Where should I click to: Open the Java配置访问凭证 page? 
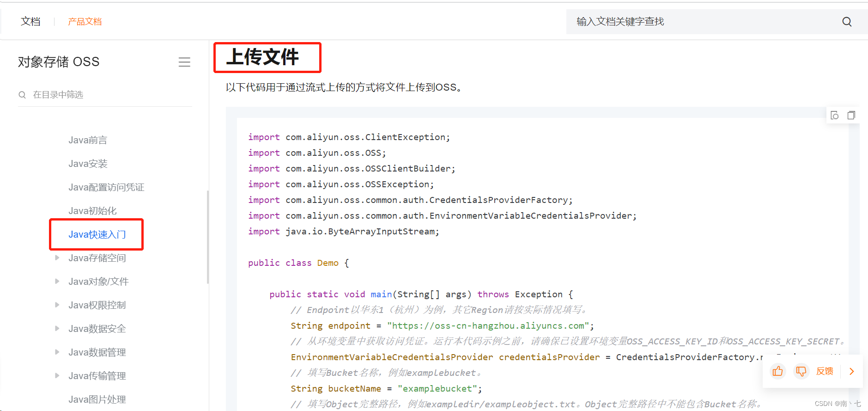pos(106,187)
